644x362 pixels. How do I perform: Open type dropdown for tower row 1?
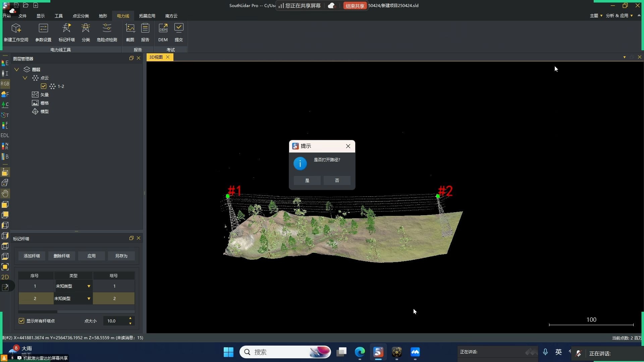(x=89, y=286)
